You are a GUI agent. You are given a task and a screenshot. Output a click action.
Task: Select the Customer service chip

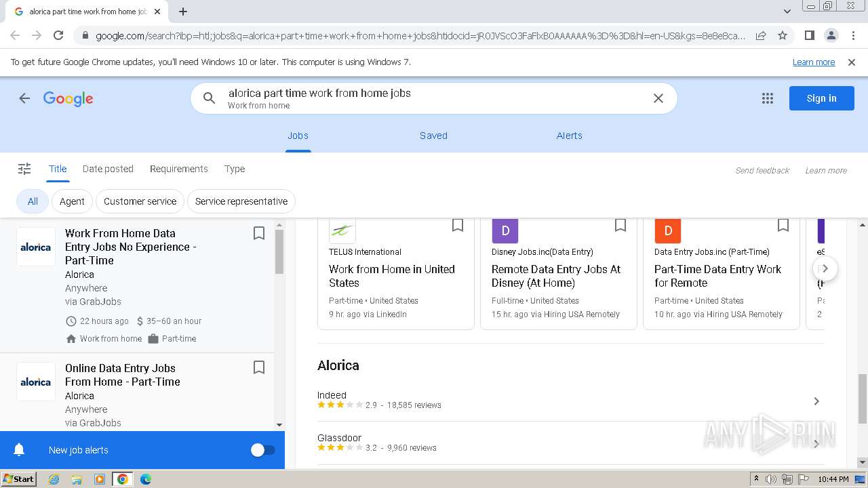point(140,201)
